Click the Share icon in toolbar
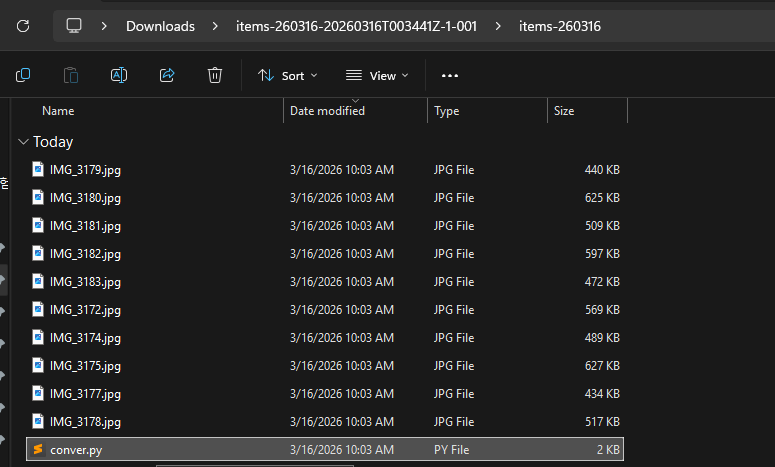The image size is (775, 467). coord(167,75)
